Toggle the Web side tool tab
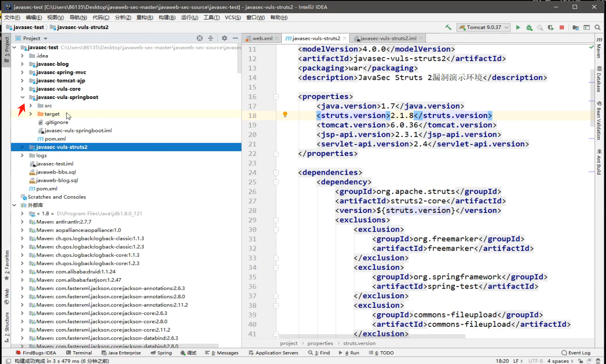This screenshot has height=364, width=606. pos(7,297)
